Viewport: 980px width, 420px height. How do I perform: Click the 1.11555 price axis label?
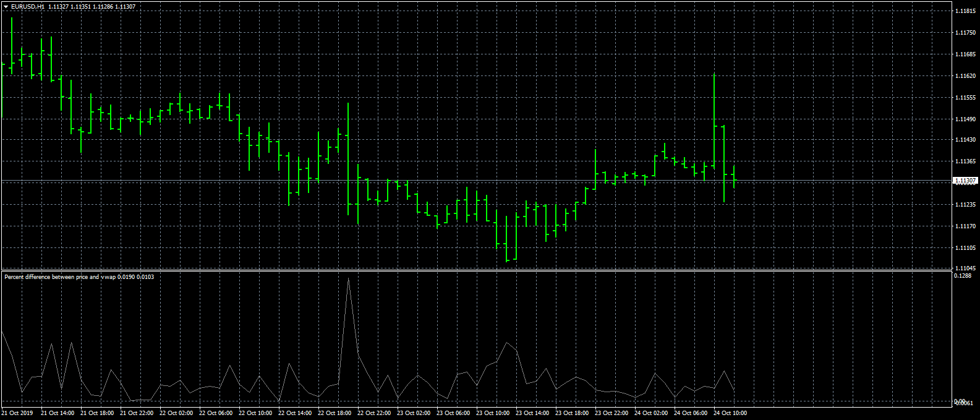pos(966,98)
